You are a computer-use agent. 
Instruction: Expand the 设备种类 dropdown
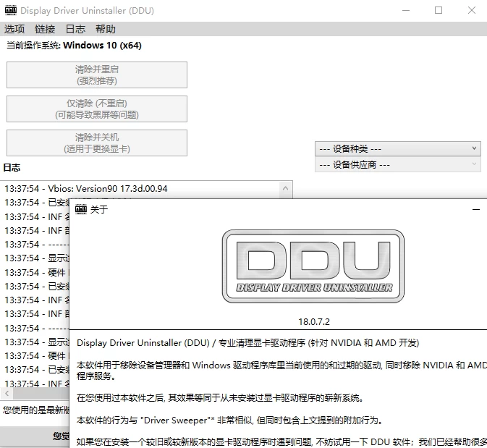click(x=398, y=149)
